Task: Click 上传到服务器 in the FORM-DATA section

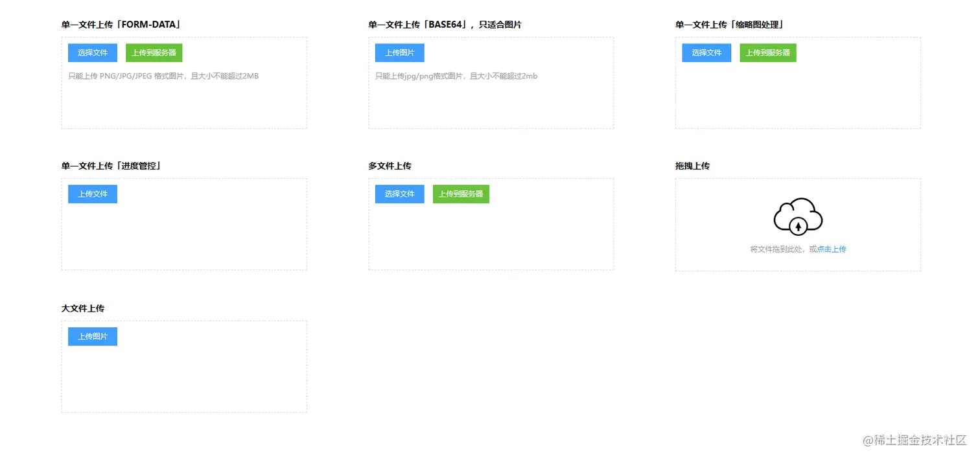Action: [x=154, y=52]
